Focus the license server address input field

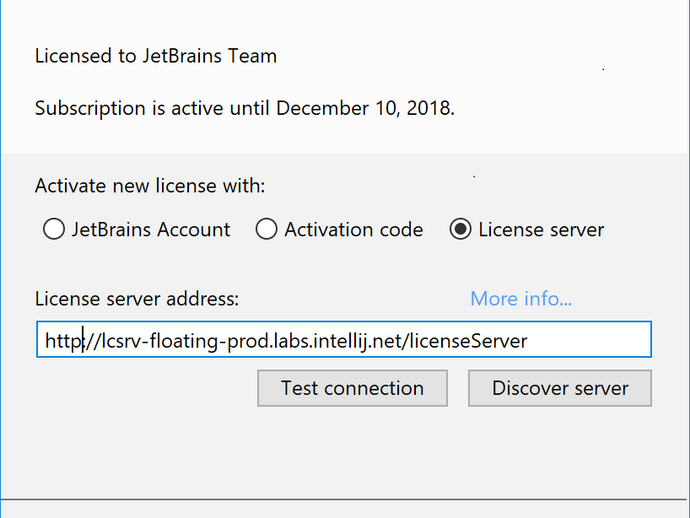(x=344, y=339)
